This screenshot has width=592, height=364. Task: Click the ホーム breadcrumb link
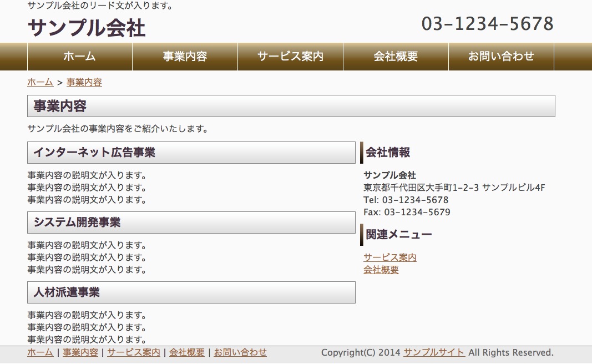pos(40,82)
